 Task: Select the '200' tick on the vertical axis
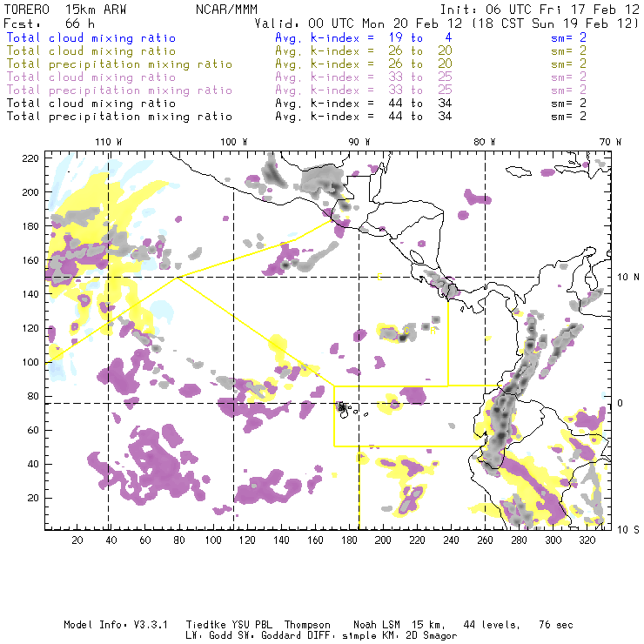pos(30,192)
